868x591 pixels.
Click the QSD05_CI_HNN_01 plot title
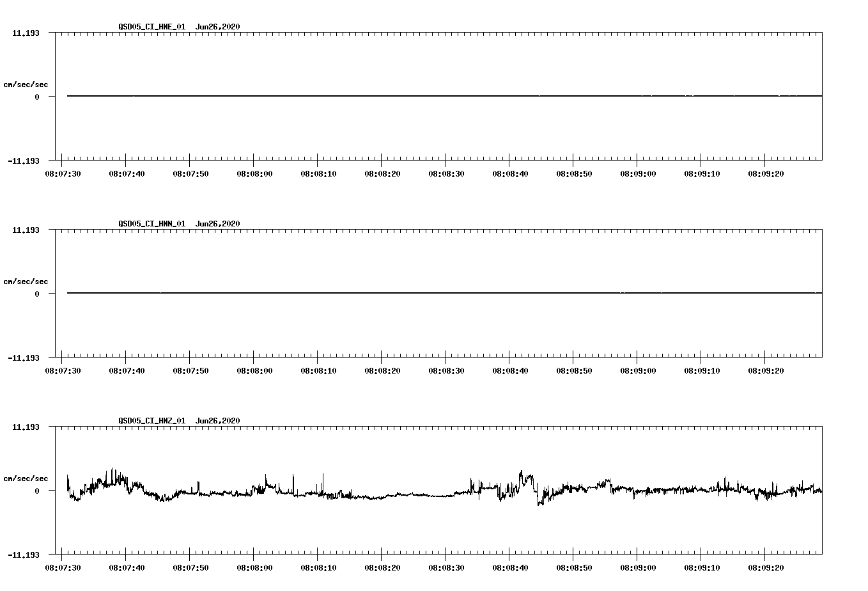pyautogui.click(x=179, y=224)
